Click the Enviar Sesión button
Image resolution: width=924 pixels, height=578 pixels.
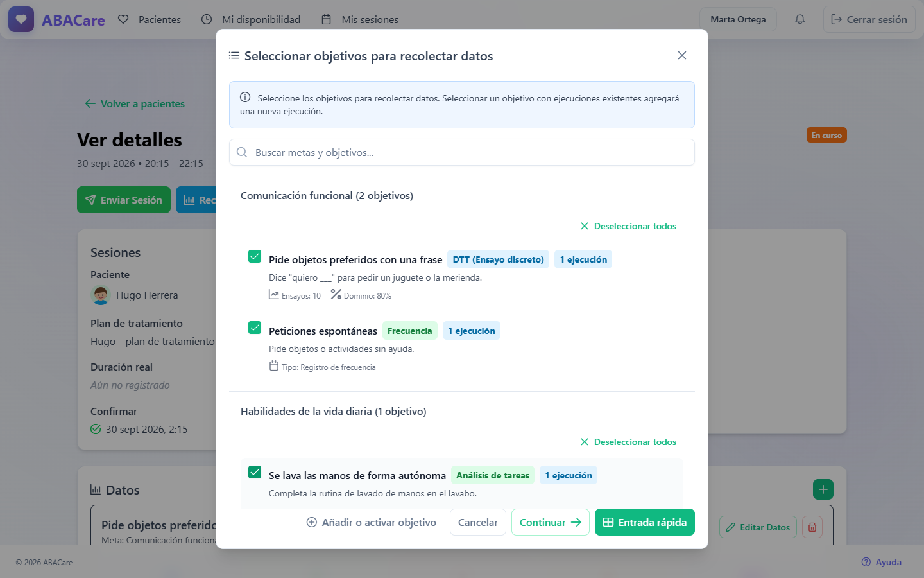pos(124,200)
